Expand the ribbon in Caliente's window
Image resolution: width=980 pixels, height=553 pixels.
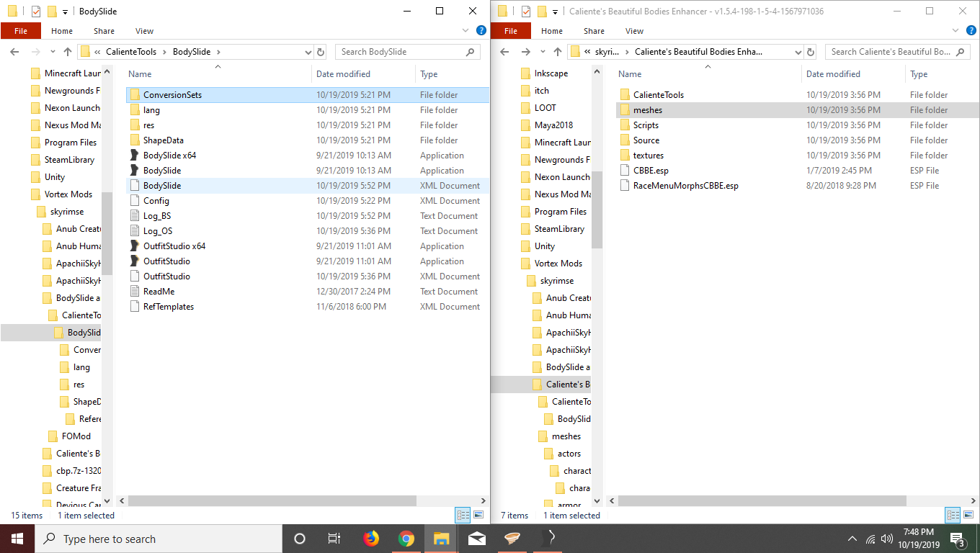coord(955,31)
